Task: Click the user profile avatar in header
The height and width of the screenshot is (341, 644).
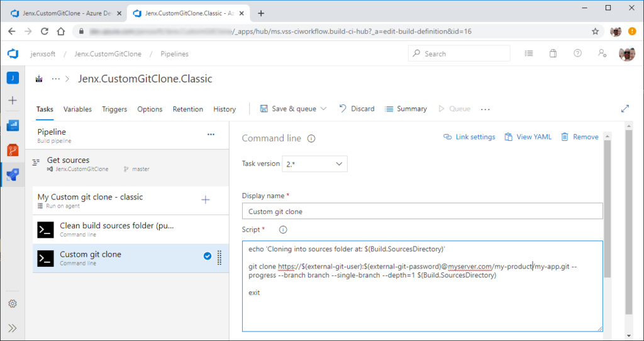Action: click(627, 54)
